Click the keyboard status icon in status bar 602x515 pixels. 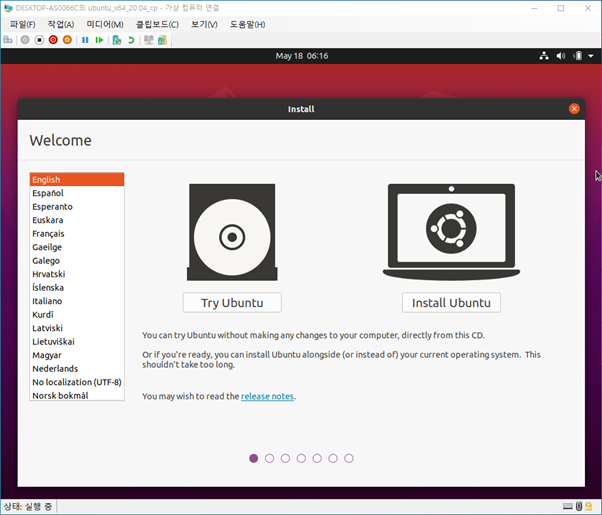[x=568, y=507]
